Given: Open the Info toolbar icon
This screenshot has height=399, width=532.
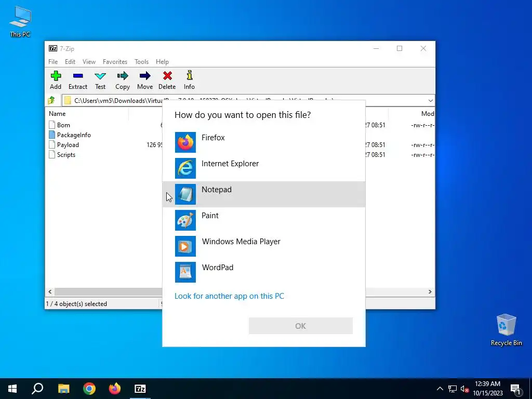Looking at the screenshot, I should 189,81.
